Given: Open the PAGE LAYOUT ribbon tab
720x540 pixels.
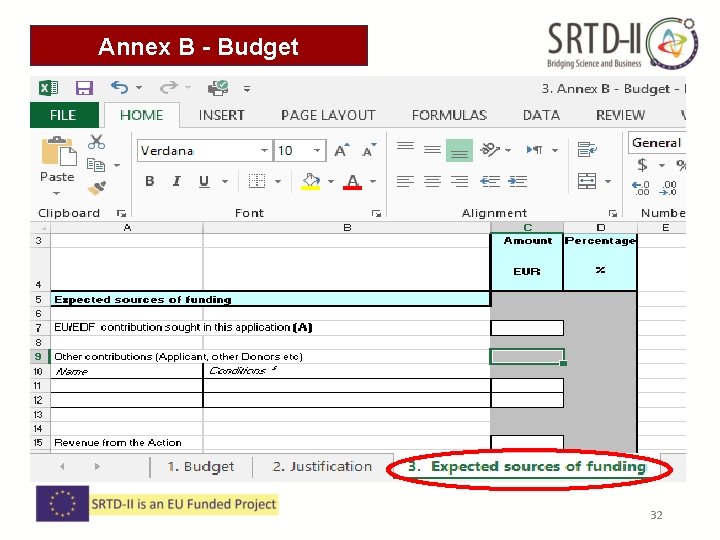Looking at the screenshot, I should pos(328,115).
